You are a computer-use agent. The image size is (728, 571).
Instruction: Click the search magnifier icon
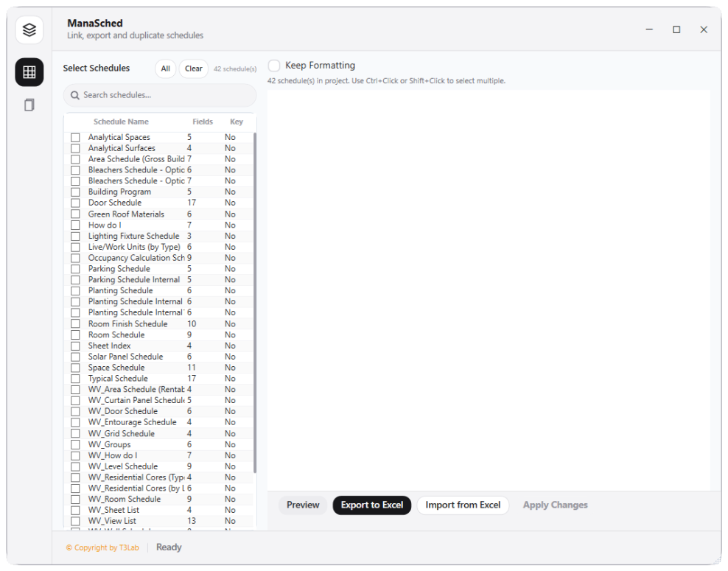[x=74, y=95]
